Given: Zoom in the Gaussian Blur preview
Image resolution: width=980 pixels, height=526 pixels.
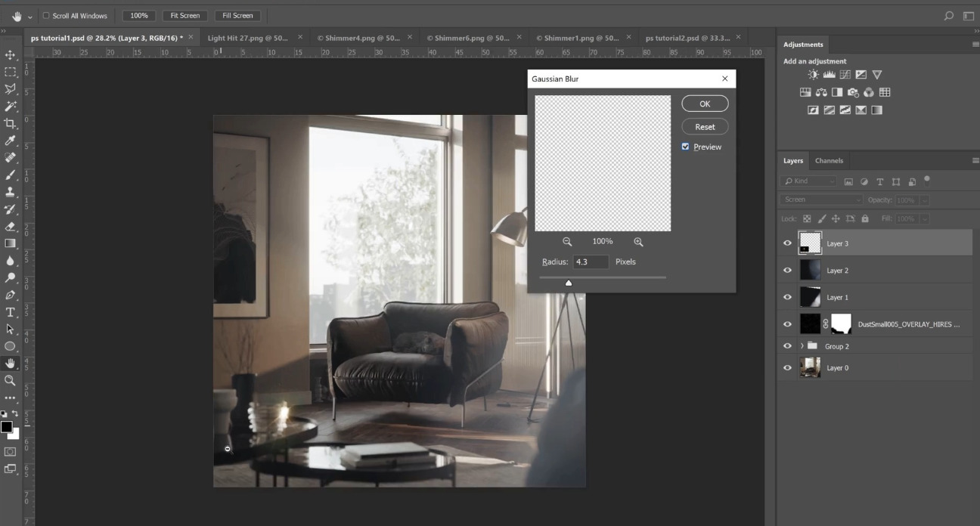Looking at the screenshot, I should coord(638,242).
